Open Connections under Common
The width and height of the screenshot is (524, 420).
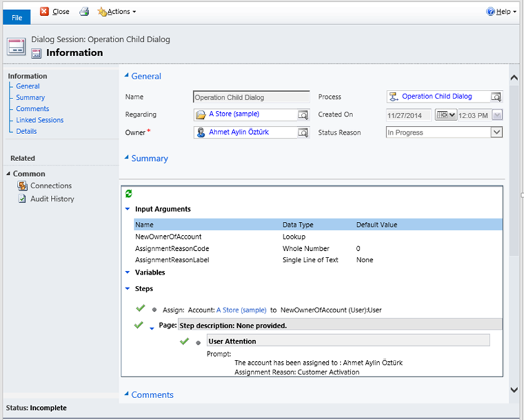[51, 186]
